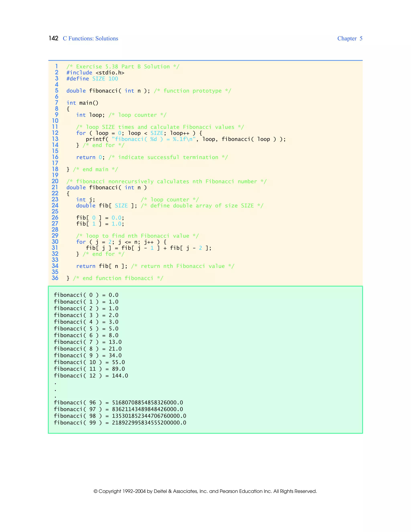Click the 'for ( j = 2' statement line
This screenshot has height=532, width=411.
tap(121, 242)
